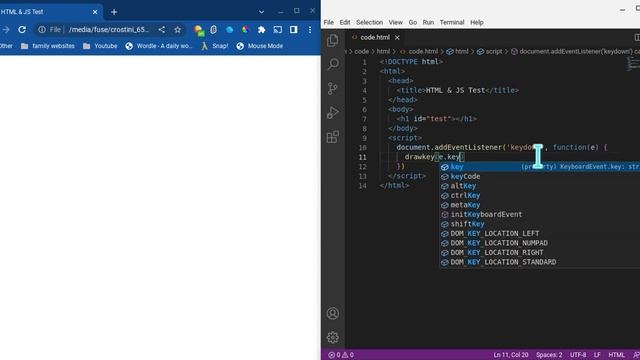The height and width of the screenshot is (360, 640).
Task: Open the View menu
Action: (x=396, y=22)
